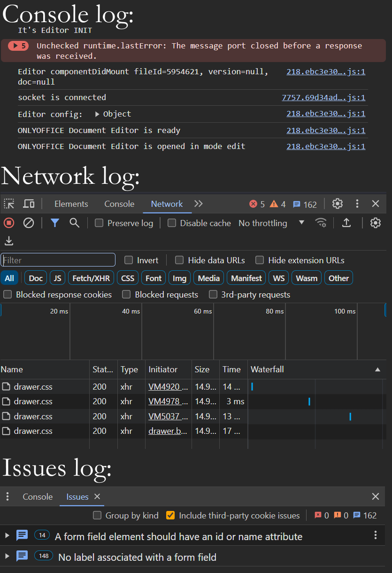
Task: Select drawer.css request with 3 ms time
Action: (193, 401)
